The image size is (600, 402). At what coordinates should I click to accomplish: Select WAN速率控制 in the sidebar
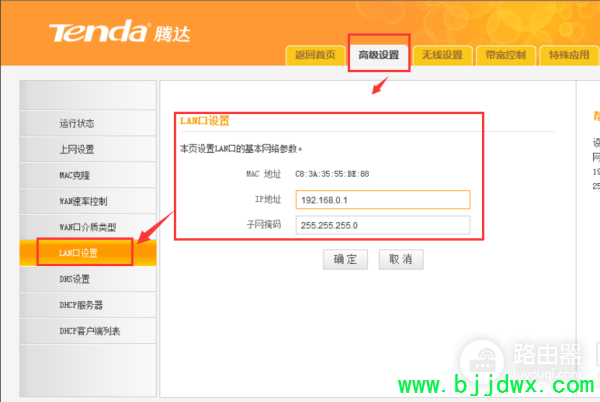click(88, 201)
